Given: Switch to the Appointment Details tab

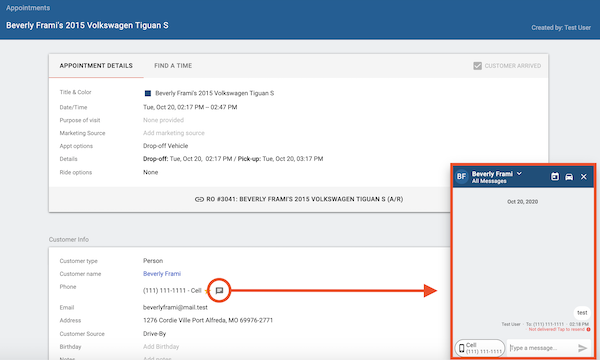Looking at the screenshot, I should coord(96,66).
